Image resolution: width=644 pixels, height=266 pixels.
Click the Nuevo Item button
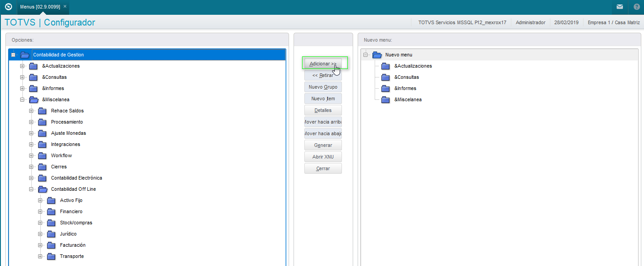pos(323,99)
